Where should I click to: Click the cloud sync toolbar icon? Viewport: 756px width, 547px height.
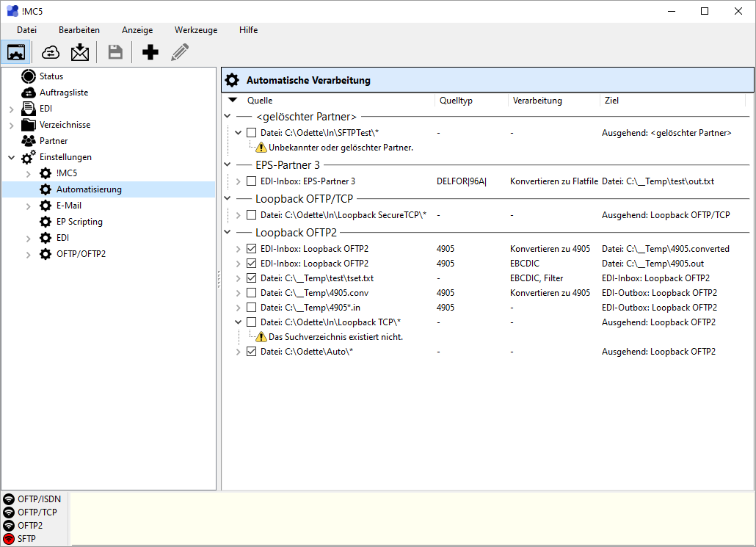point(51,52)
